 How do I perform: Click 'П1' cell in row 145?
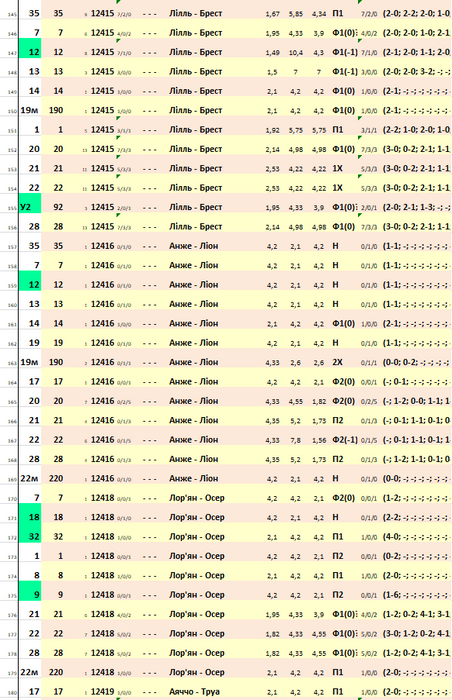[338, 13]
